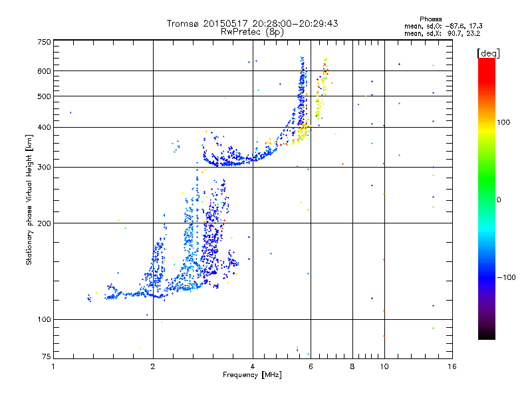Select the 'mean, sd,X: 90.7, 23.2' line

442,33
